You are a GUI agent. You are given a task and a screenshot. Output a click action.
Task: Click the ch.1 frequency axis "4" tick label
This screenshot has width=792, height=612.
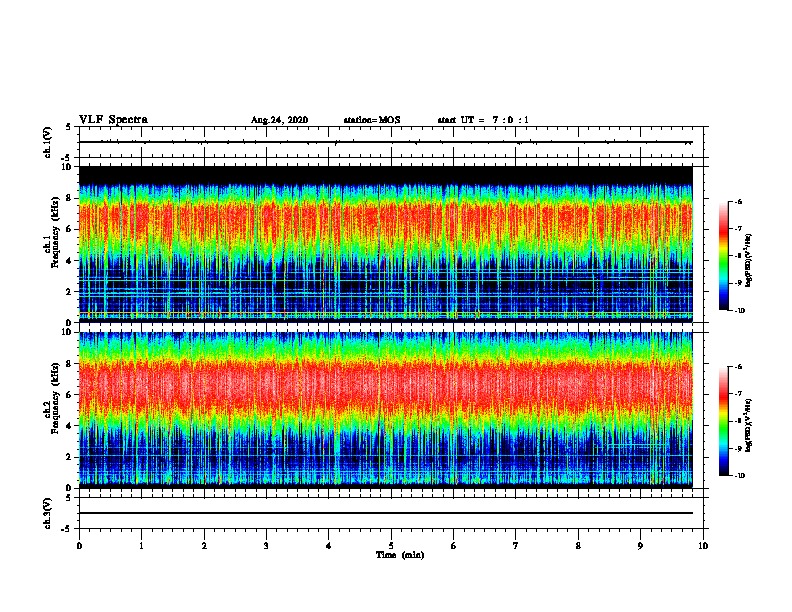(x=70, y=261)
